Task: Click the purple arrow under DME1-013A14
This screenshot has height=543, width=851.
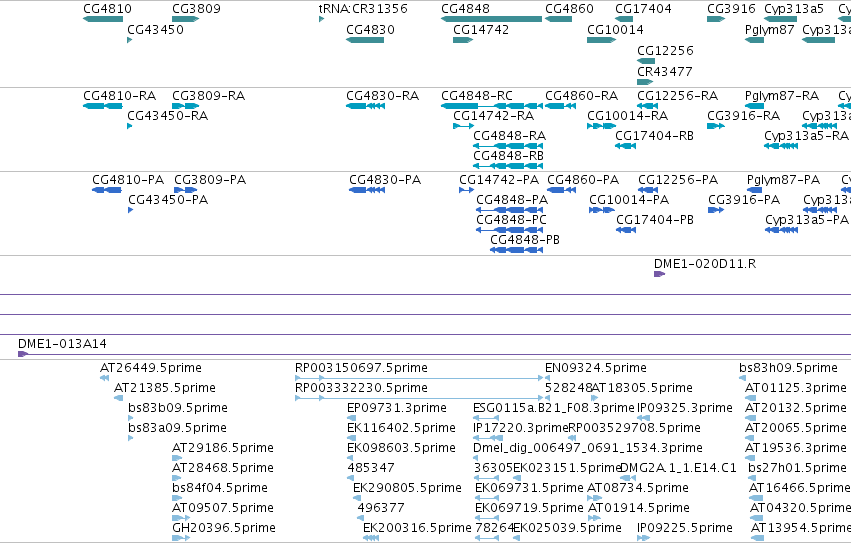Action: tap(23, 354)
